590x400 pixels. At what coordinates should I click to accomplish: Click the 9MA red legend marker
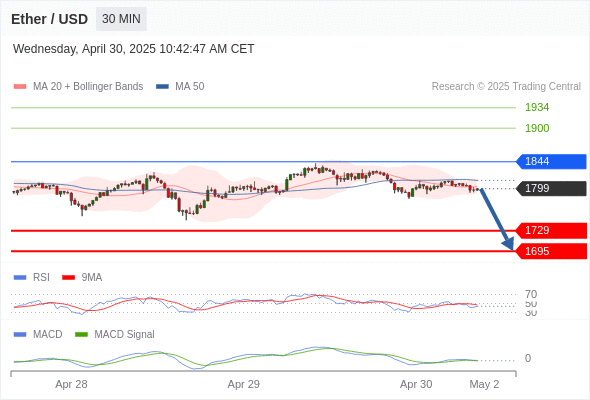pyautogui.click(x=68, y=278)
